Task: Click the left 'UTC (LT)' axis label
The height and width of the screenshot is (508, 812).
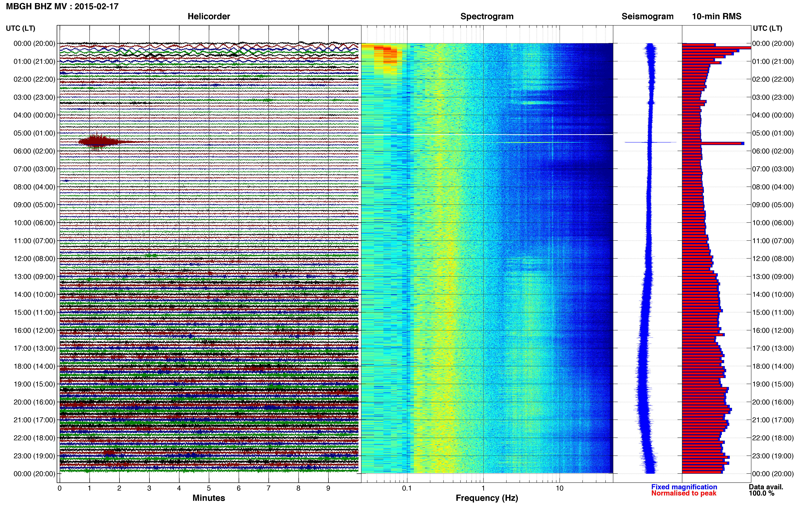Action: (x=21, y=28)
